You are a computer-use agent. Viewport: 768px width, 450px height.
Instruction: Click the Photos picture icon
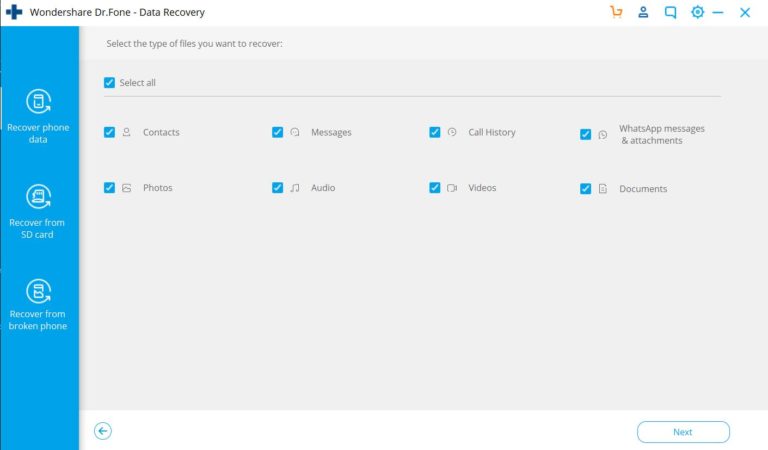126,188
